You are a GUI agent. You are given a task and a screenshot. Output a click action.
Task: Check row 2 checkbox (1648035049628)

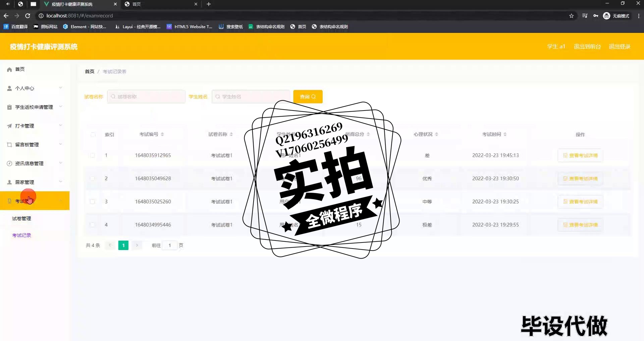[93, 178]
